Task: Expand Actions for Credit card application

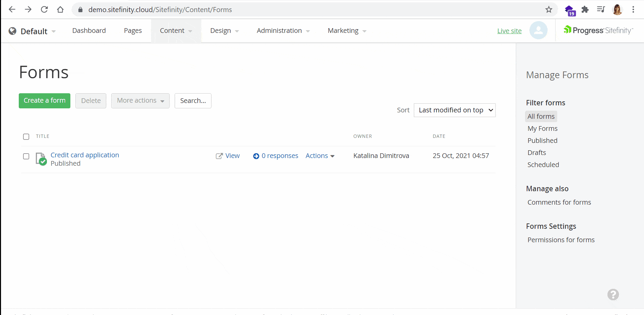Action: click(x=320, y=156)
